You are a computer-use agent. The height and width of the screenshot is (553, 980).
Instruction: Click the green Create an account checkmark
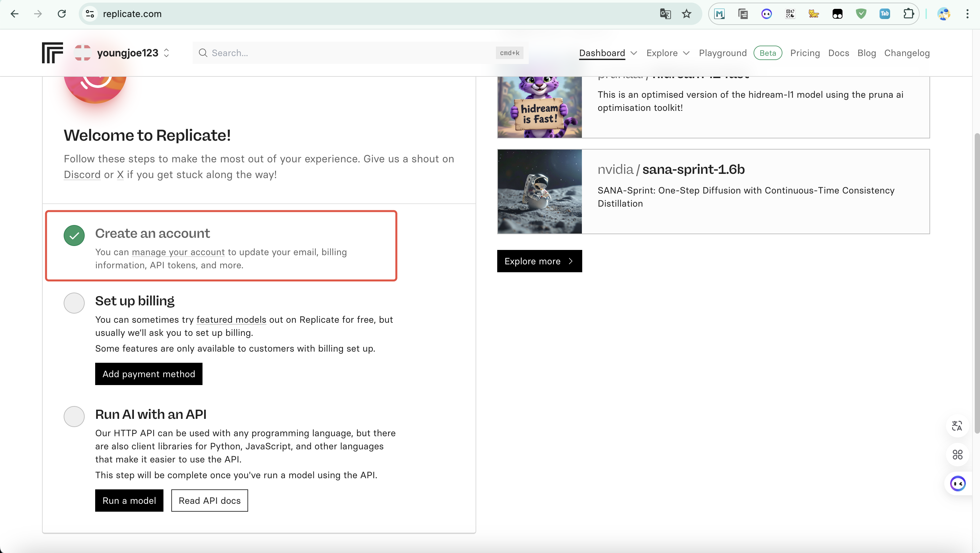[x=74, y=236]
